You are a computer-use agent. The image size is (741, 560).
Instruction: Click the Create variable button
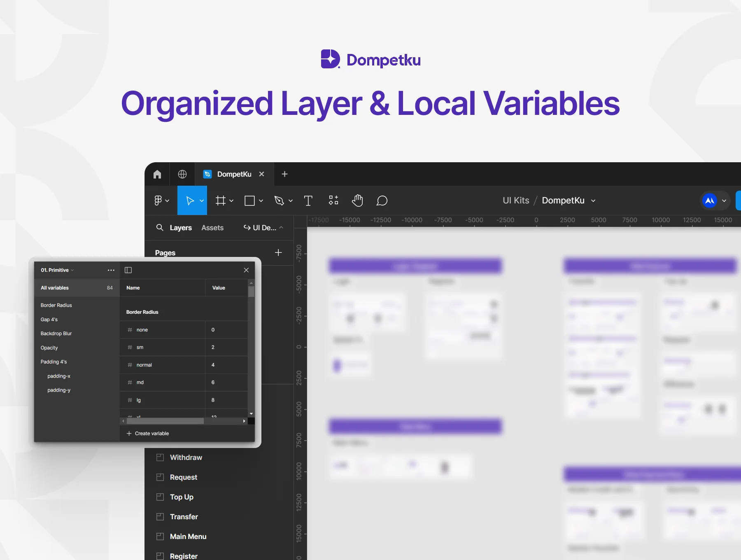pos(148,434)
